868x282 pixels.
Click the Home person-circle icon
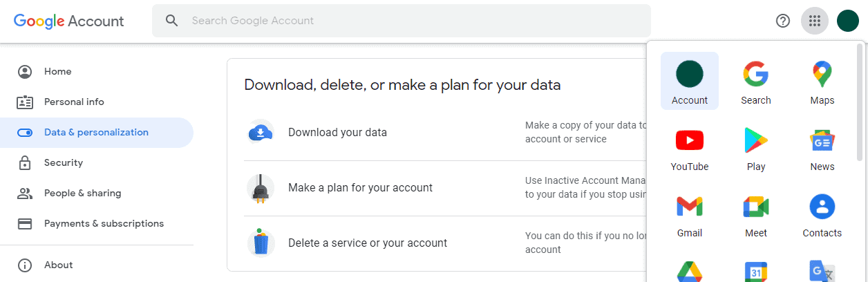25,72
